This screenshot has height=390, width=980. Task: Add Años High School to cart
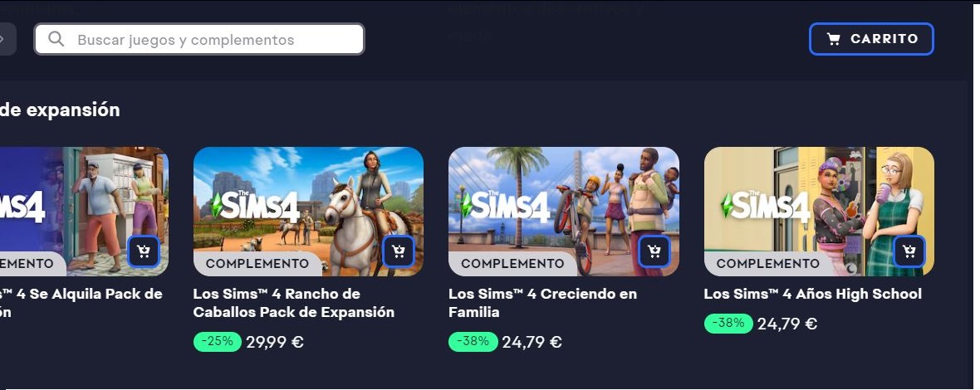pyautogui.click(x=909, y=251)
